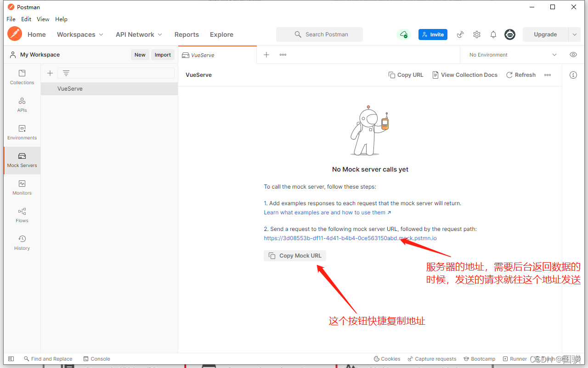Open the Edit menu
588x368 pixels.
(26, 19)
